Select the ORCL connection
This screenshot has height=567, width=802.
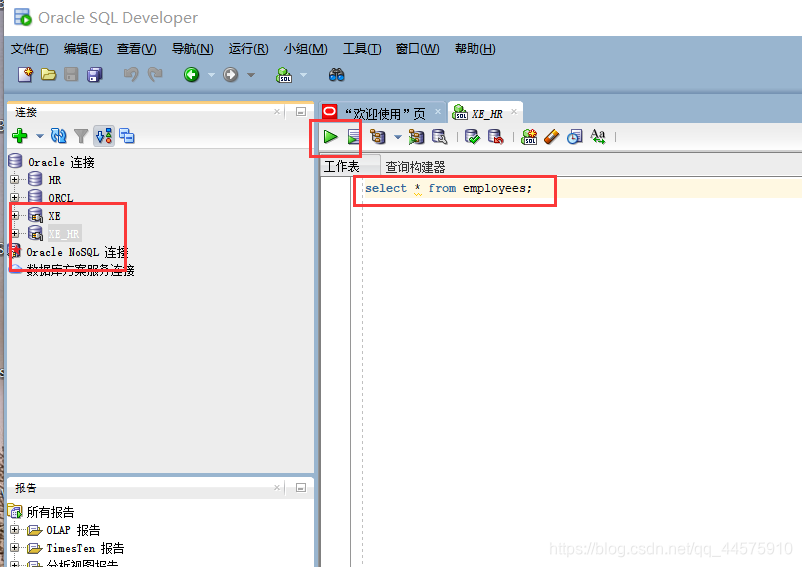pos(60,197)
